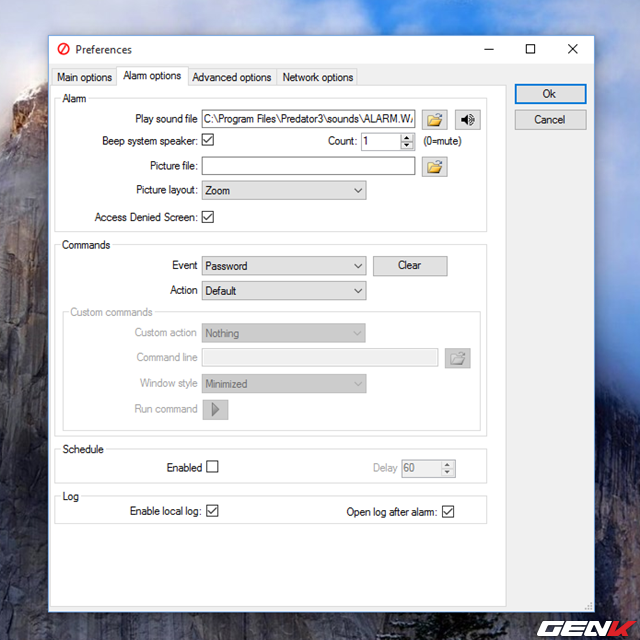The height and width of the screenshot is (640, 640).
Task: Browse for picture file folder icon
Action: (434, 167)
